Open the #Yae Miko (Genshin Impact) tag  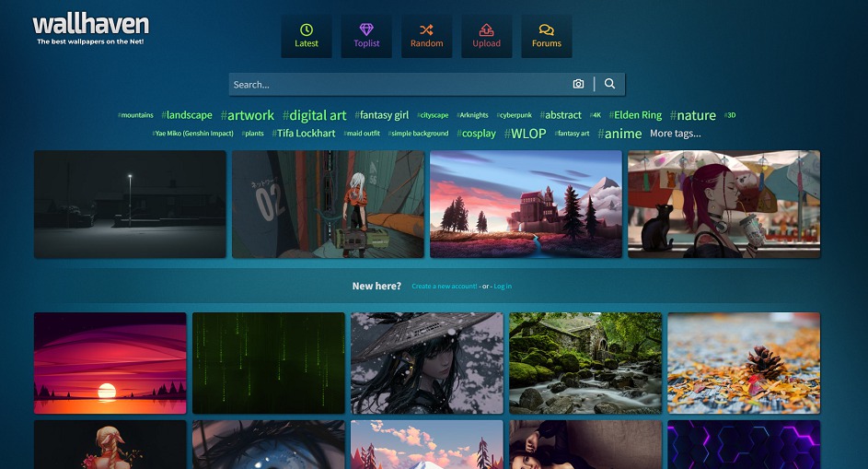tap(192, 134)
